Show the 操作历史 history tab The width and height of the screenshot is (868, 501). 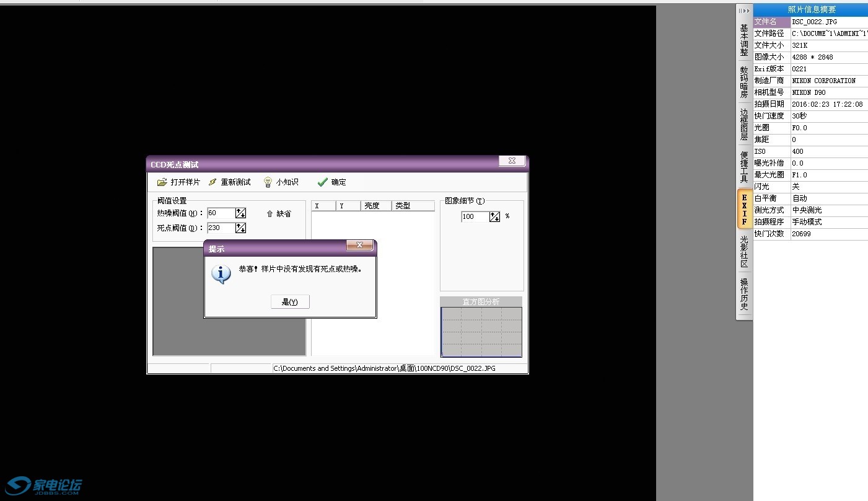[744, 294]
